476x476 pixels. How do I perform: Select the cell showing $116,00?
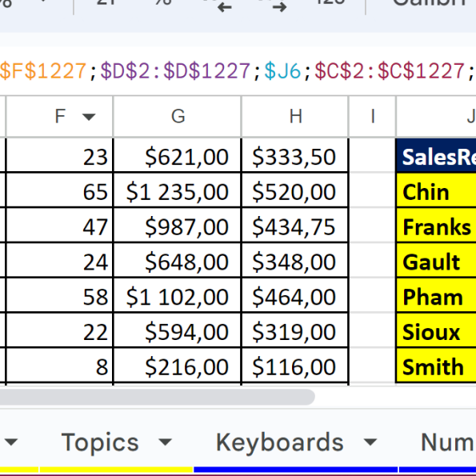[x=295, y=366]
